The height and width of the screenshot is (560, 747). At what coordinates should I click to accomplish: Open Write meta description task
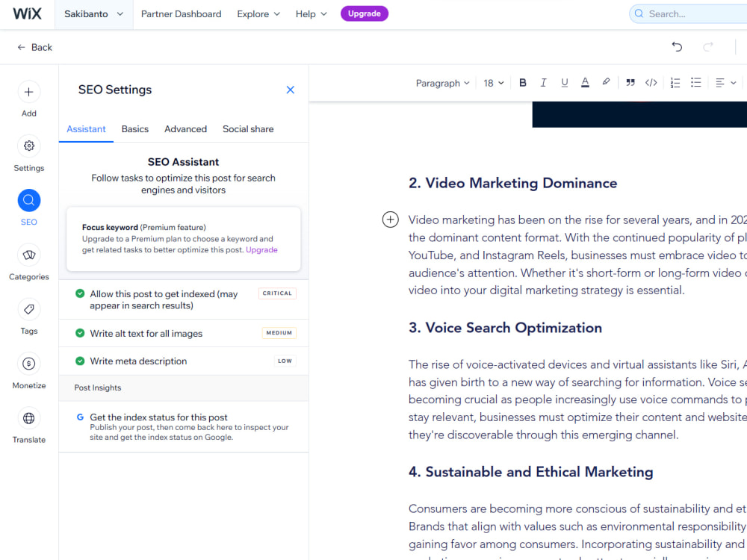184,361
